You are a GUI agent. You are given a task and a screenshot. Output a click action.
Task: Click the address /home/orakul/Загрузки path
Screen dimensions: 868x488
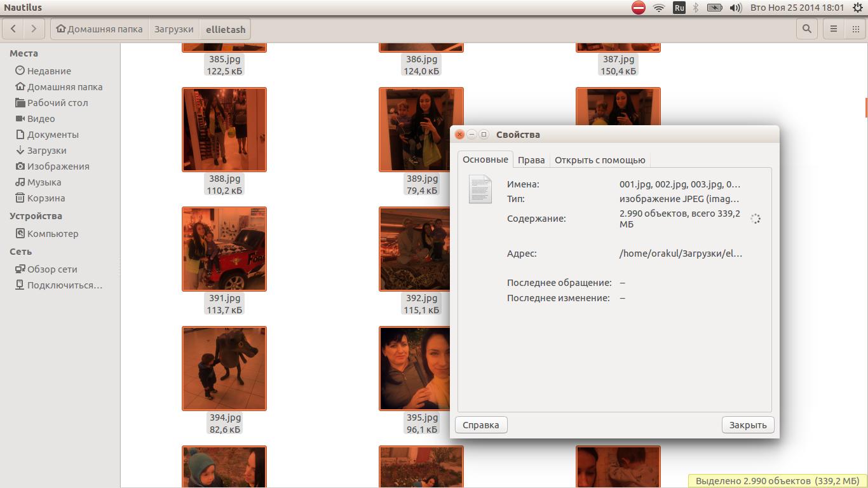[x=681, y=254]
